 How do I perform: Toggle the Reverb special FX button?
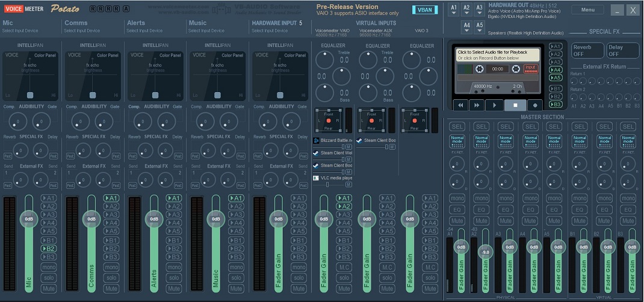[587, 51]
